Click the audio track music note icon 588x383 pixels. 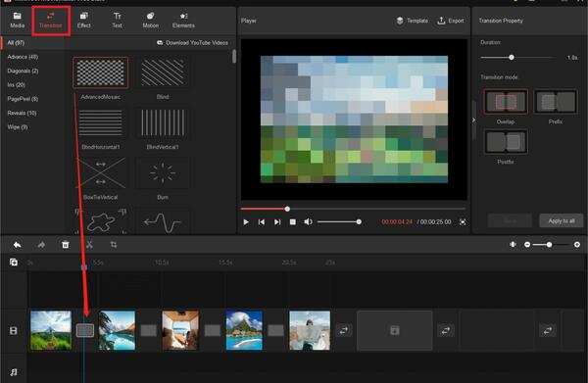tap(14, 372)
